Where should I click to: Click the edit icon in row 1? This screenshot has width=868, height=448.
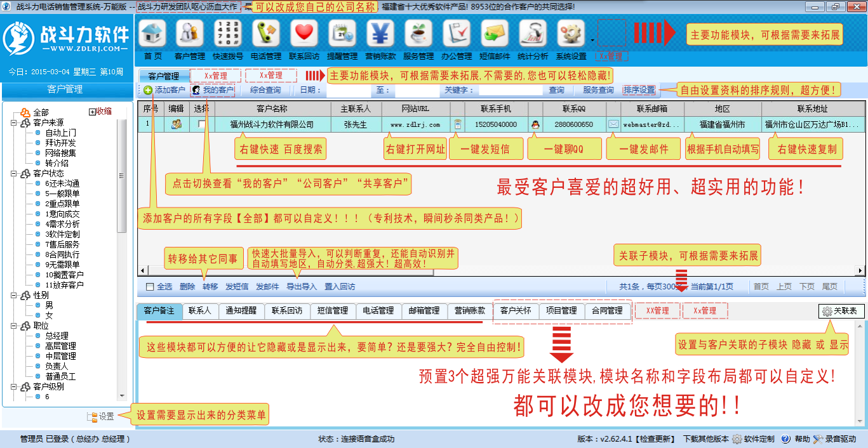[177, 124]
